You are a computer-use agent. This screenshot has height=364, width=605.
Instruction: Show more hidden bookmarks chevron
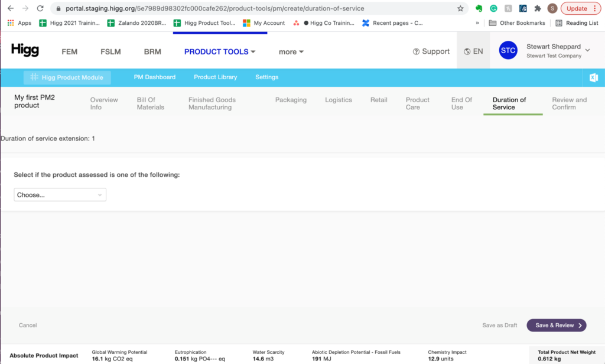tap(477, 23)
